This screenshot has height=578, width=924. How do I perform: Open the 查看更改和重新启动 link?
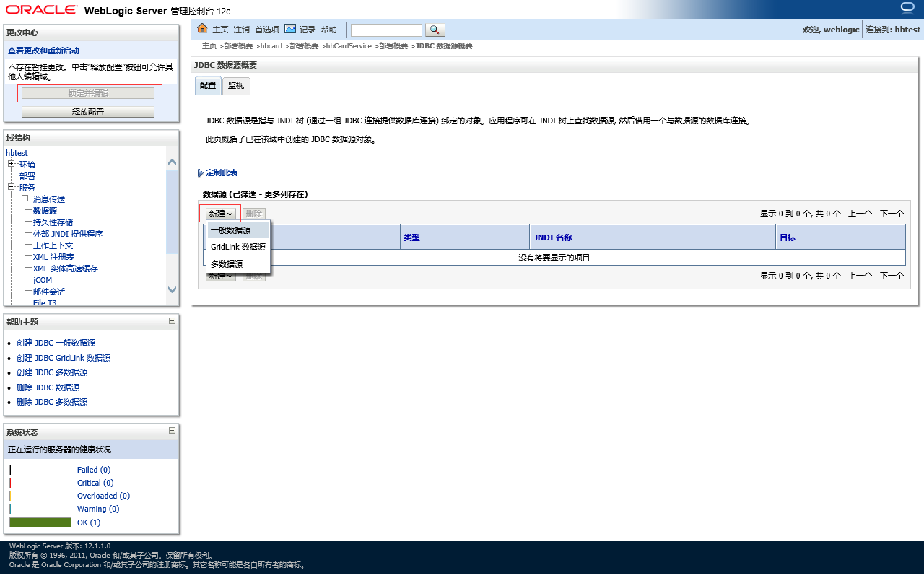coord(43,51)
